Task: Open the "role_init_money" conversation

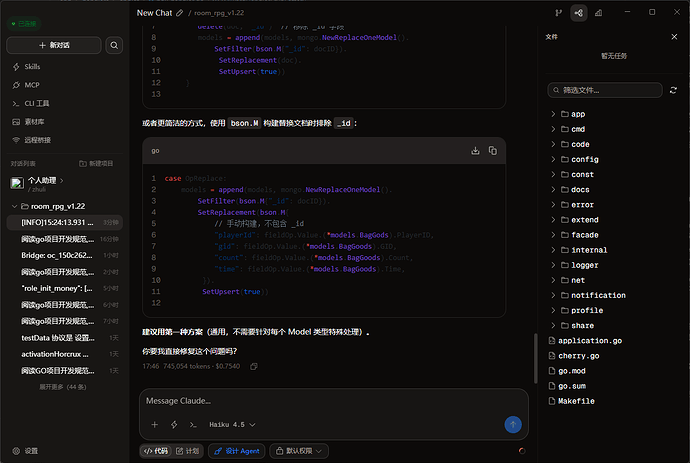Action: coord(64,289)
